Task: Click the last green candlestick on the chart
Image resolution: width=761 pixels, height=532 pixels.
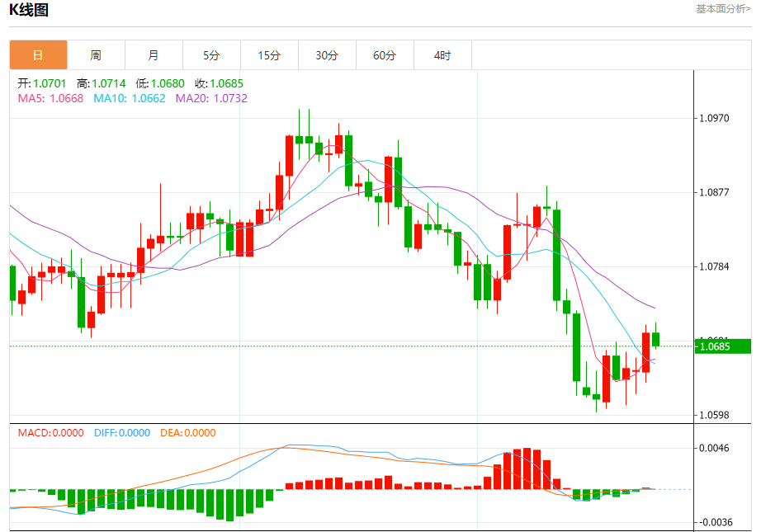Action: click(x=655, y=339)
